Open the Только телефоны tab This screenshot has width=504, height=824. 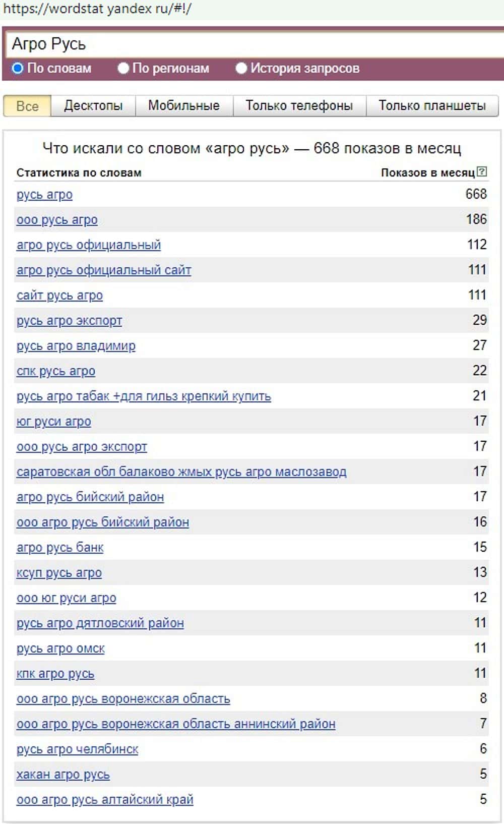(299, 106)
